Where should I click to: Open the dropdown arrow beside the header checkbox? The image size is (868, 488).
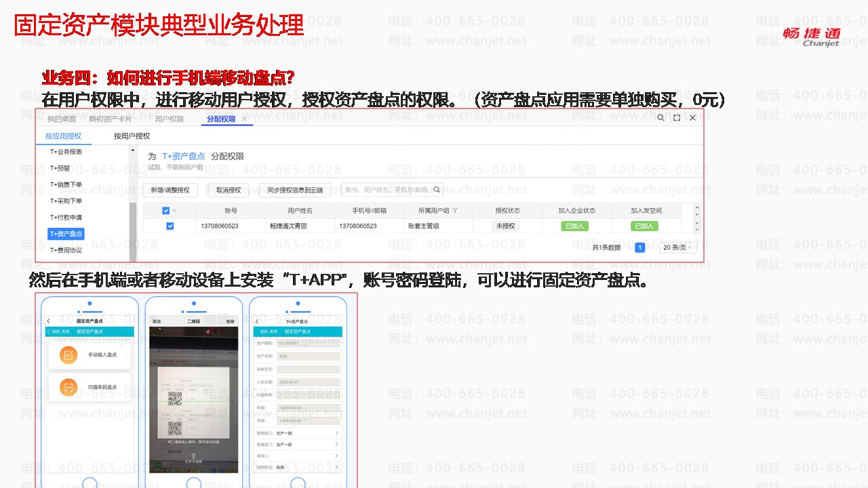(x=174, y=211)
